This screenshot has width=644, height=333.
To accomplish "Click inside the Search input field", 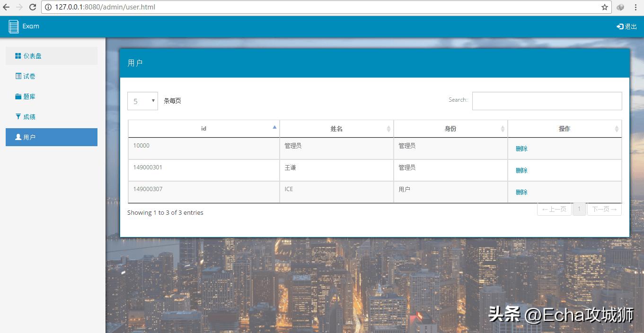I will pyautogui.click(x=547, y=101).
